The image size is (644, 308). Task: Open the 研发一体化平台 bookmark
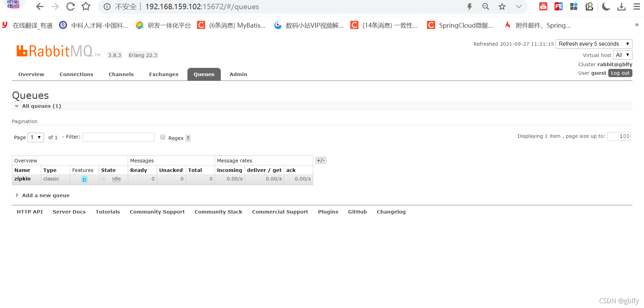point(163,25)
